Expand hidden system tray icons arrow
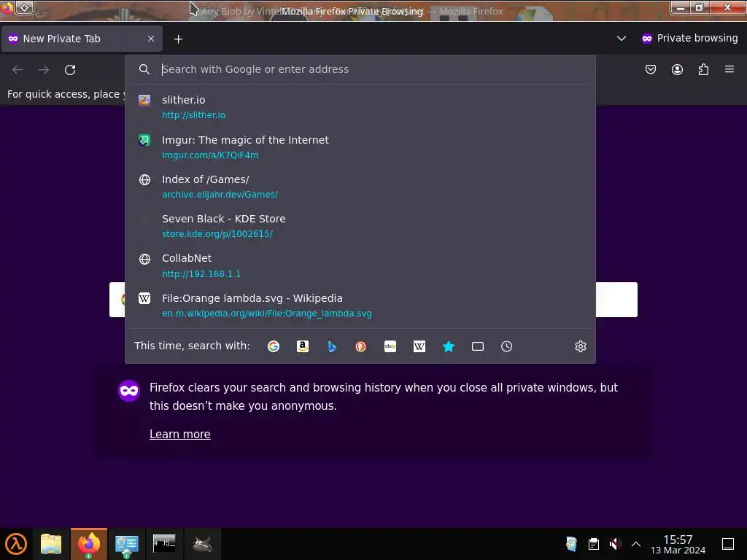The width and height of the screenshot is (747, 560). [636, 544]
